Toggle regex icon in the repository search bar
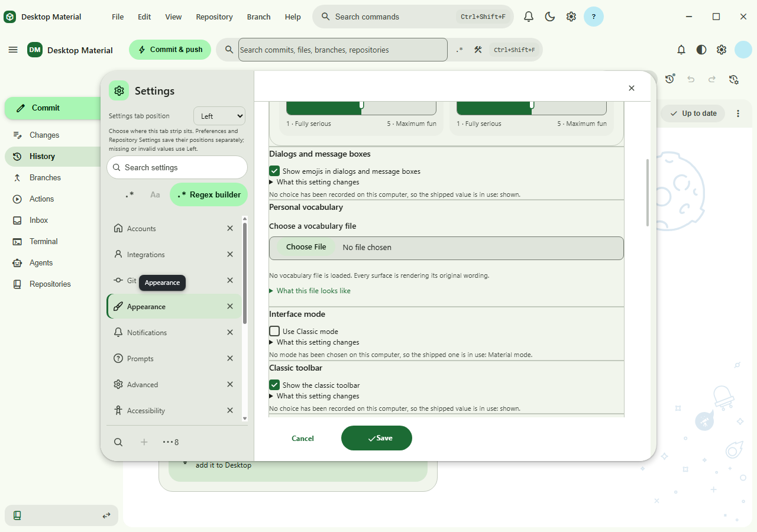757x532 pixels. click(460, 50)
